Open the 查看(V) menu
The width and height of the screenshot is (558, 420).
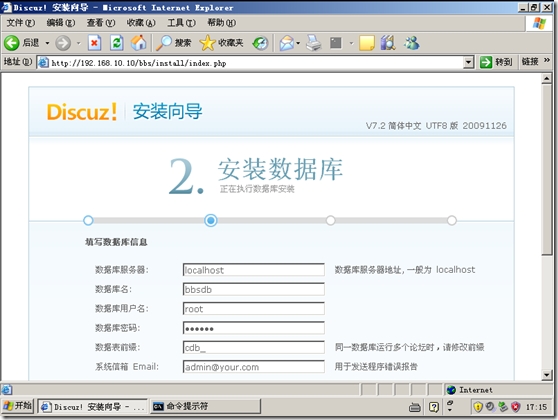101,23
